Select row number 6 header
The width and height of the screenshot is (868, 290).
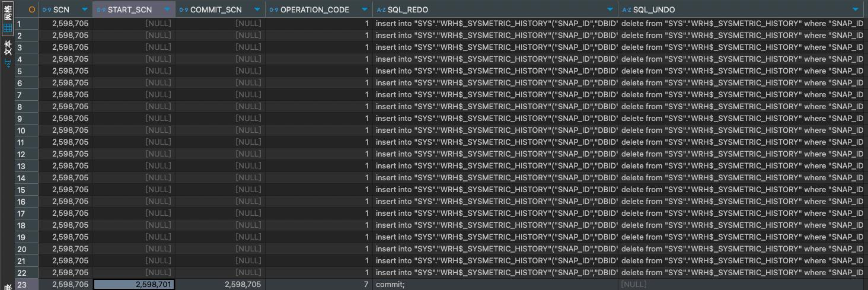click(27, 83)
